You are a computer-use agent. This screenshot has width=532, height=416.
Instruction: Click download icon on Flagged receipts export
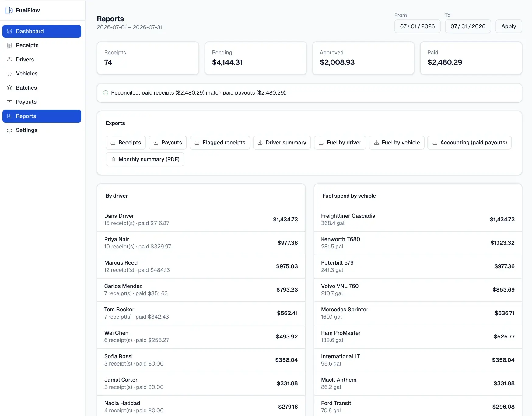pos(197,143)
